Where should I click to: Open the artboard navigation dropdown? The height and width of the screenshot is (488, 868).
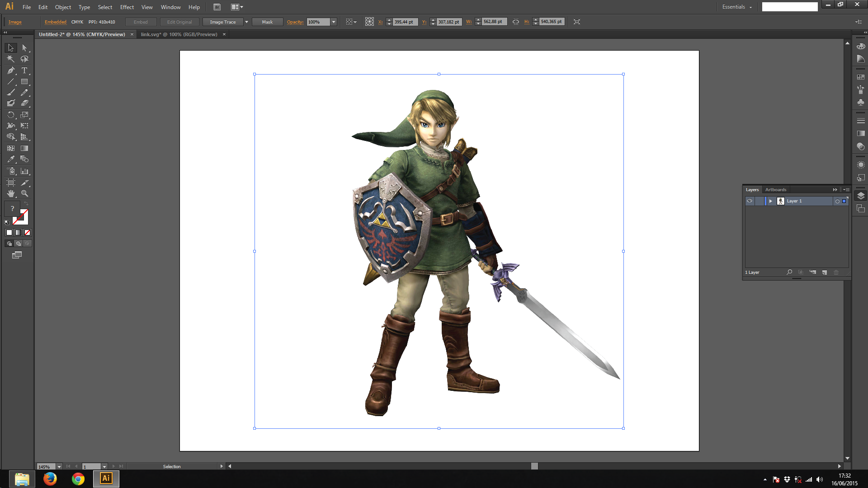point(104,467)
